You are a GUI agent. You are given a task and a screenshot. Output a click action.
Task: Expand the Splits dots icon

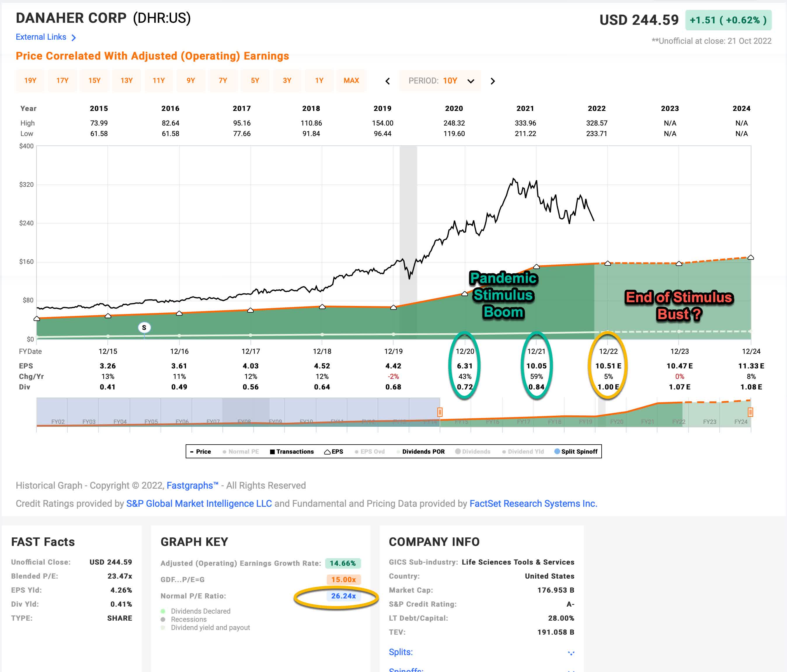571,653
